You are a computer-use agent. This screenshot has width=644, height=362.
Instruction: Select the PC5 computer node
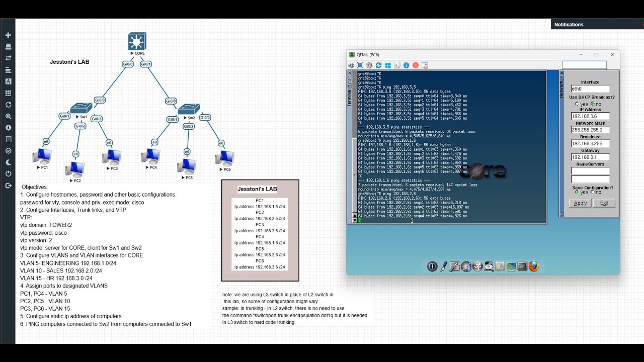(186, 166)
